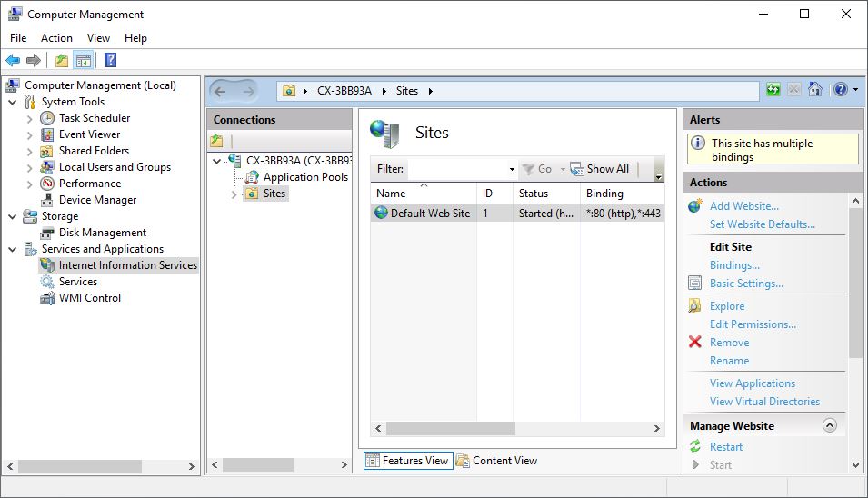Click the Rename action link

(x=729, y=360)
